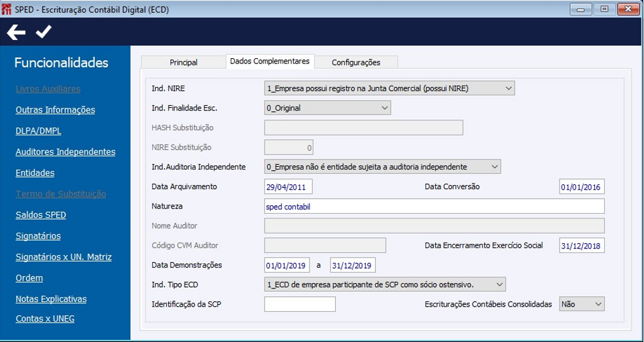The width and height of the screenshot is (644, 342).
Task: Select the Dados Complementares tab
Action: point(270,61)
